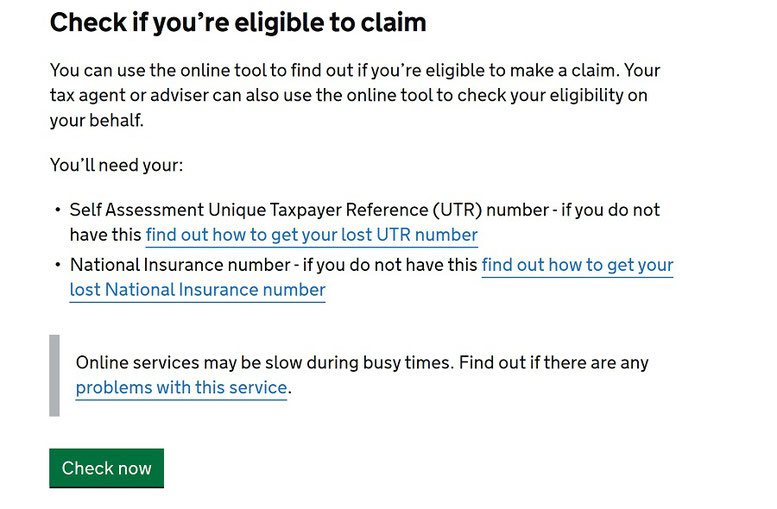The image size is (777, 509).
Task: Click the grey inset bar beside the notice
Action: 55,375
